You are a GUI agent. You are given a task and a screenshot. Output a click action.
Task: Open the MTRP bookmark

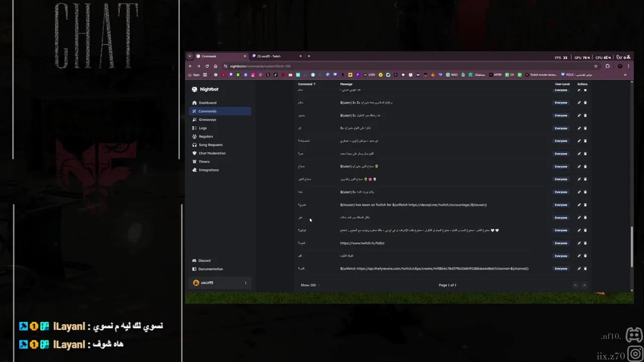[x=495, y=74]
